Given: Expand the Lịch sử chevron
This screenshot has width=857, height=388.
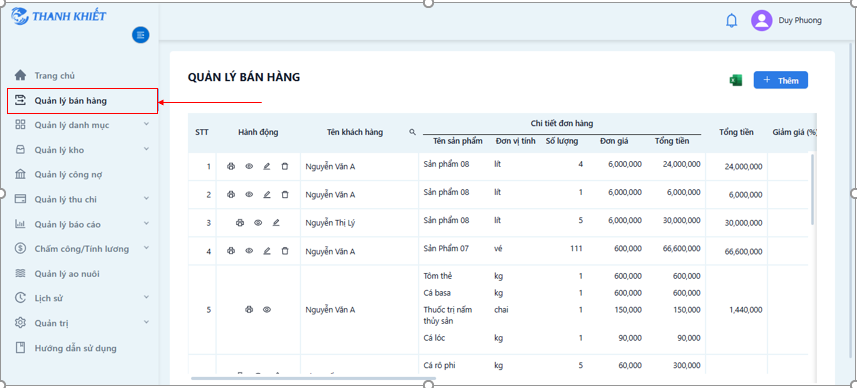Looking at the screenshot, I should click(146, 297).
